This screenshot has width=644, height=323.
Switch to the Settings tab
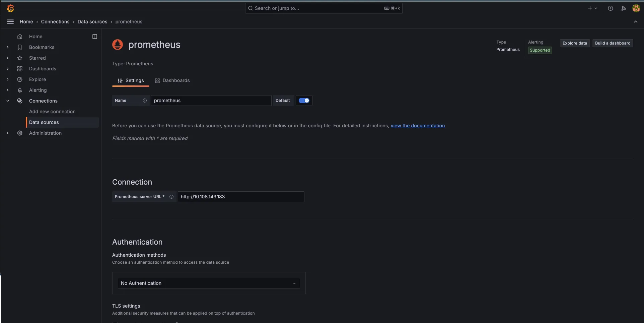tap(131, 81)
